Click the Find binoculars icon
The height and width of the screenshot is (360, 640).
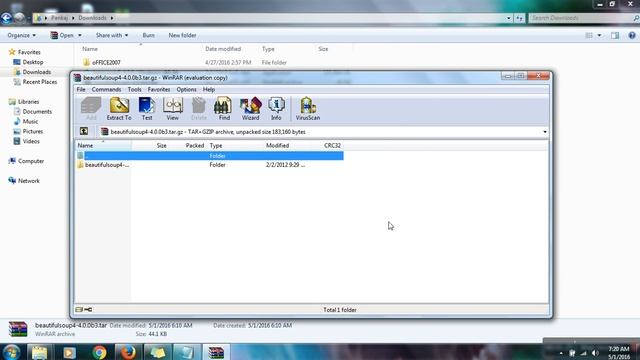click(x=224, y=109)
